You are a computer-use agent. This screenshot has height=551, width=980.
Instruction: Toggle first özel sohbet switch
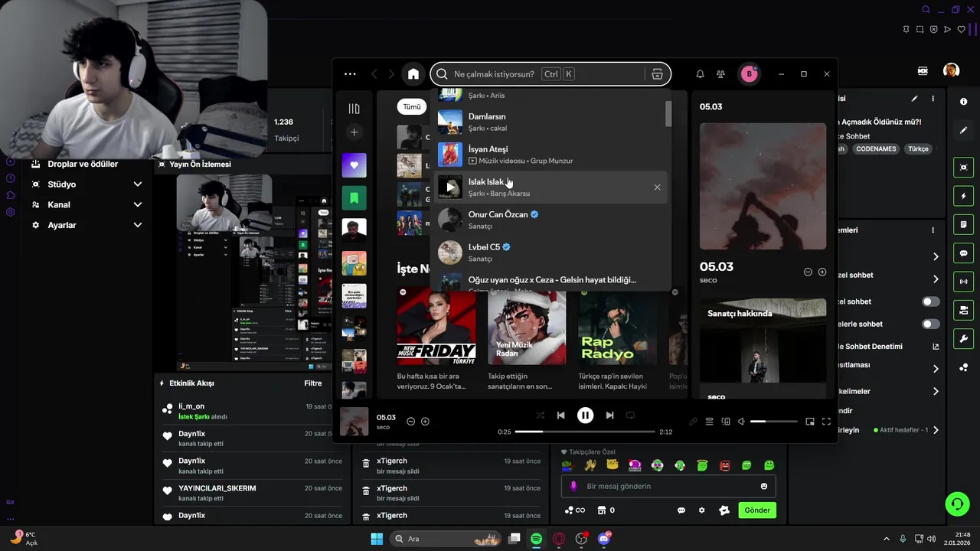[x=930, y=302]
